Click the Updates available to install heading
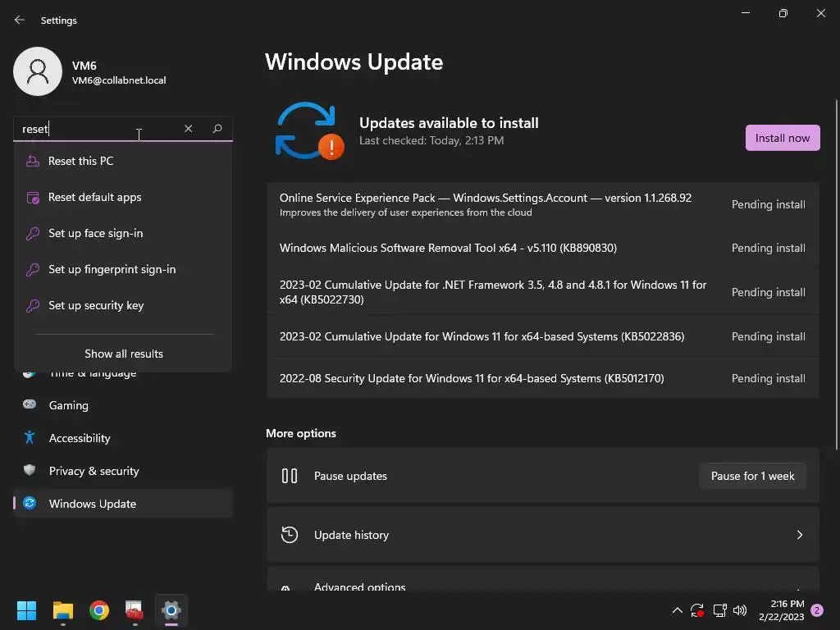This screenshot has height=630, width=840. tap(449, 123)
